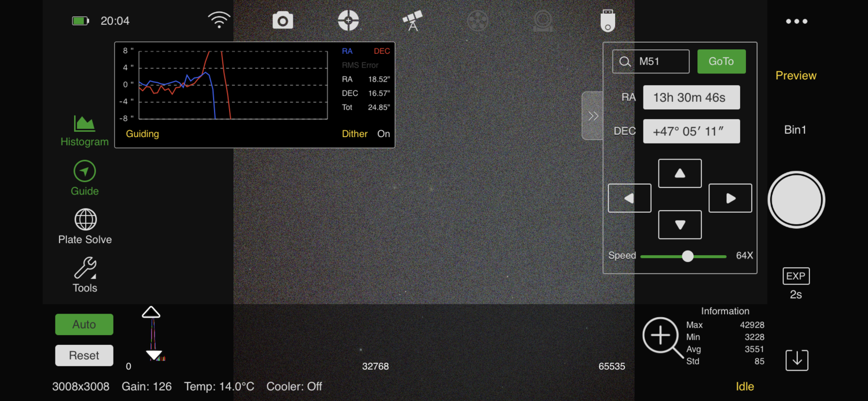Open the three-dots more menu
Image resolution: width=868 pixels, height=401 pixels.
tap(796, 21)
